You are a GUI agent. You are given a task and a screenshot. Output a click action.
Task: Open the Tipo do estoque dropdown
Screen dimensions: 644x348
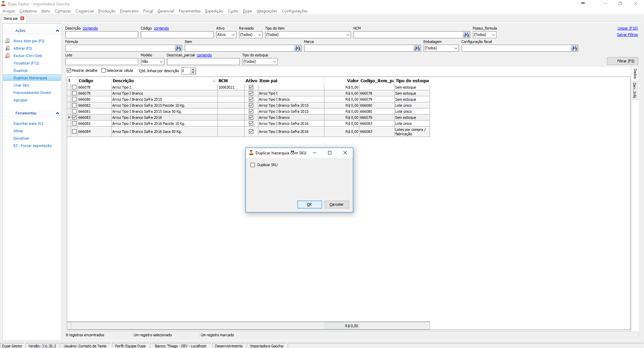tap(274, 62)
